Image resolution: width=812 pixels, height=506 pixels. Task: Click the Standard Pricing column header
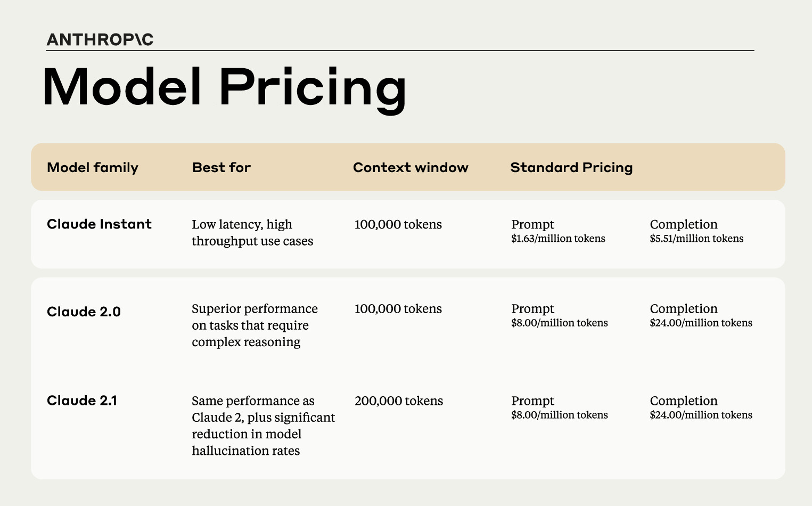[x=571, y=168]
